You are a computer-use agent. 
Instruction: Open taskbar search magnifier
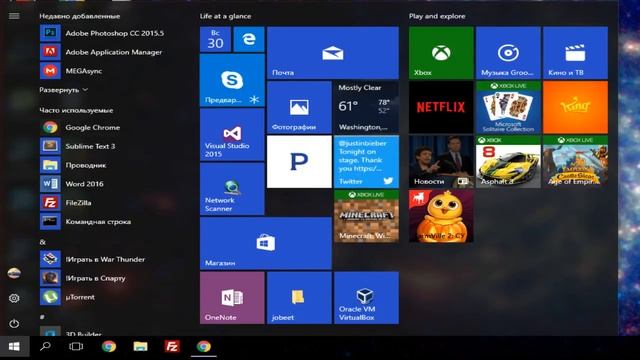pos(45,347)
